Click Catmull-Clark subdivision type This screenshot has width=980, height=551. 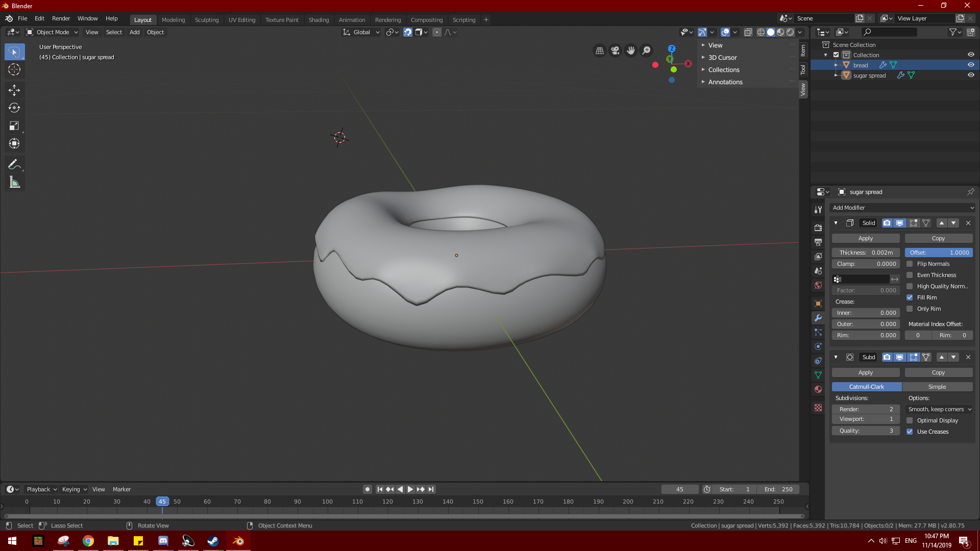(867, 387)
